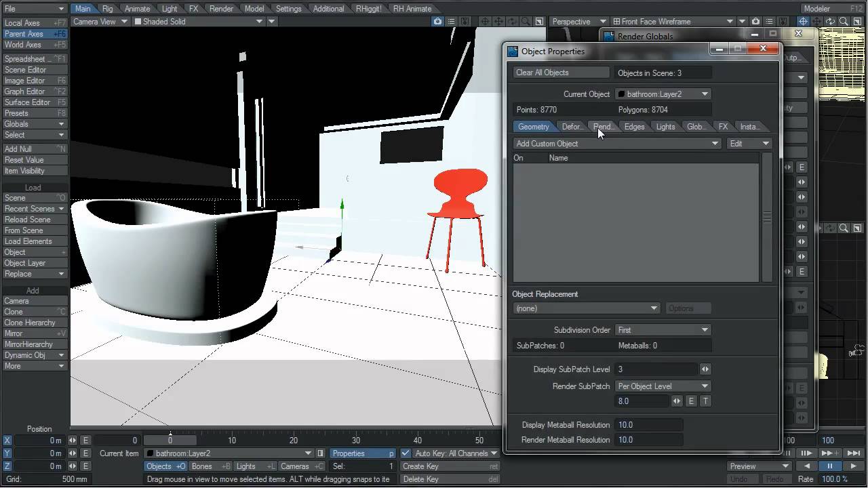Open the Subdivision Order dropdown

coord(663,330)
